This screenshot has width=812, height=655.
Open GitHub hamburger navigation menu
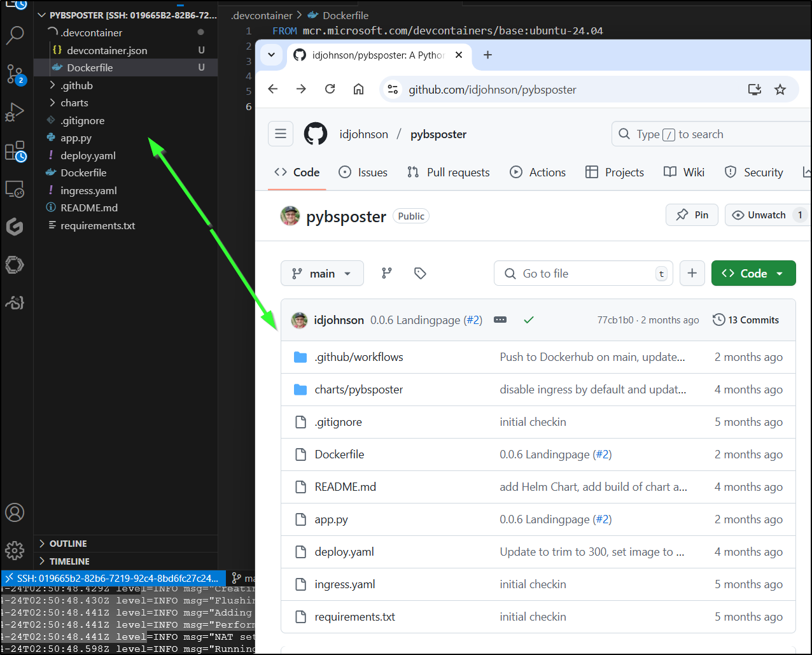(x=281, y=134)
